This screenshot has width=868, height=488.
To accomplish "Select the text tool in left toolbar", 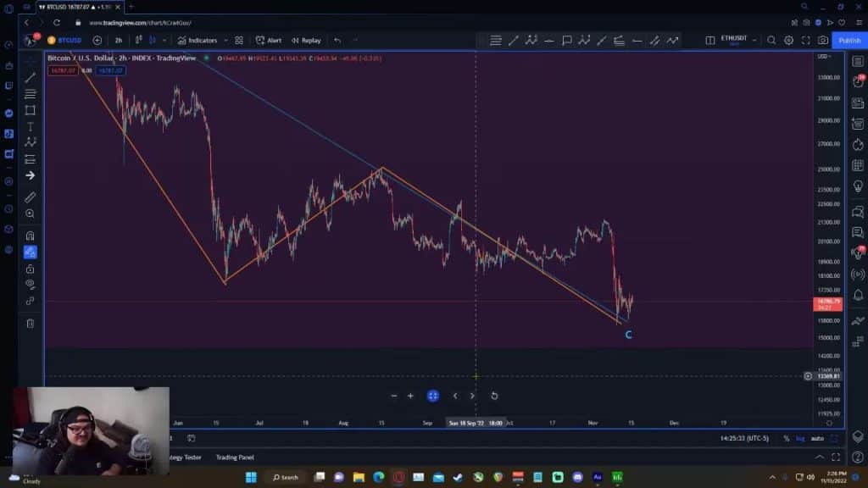I will pos(31,126).
